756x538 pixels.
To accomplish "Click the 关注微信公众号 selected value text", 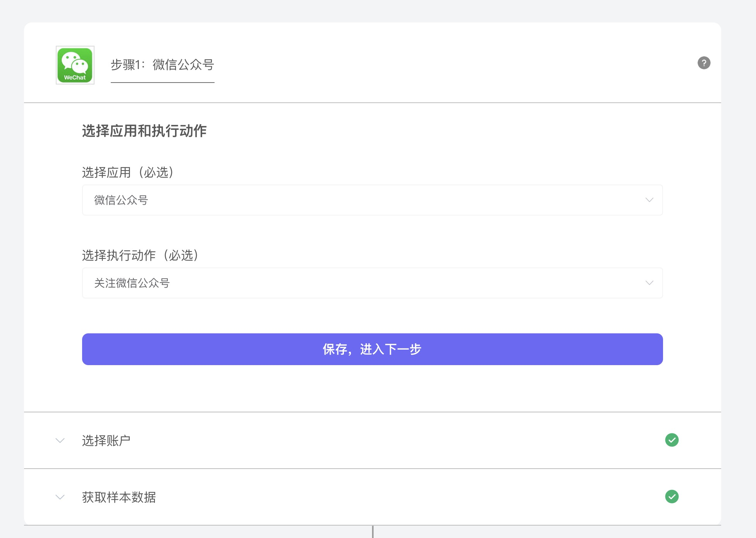I will tap(132, 283).
